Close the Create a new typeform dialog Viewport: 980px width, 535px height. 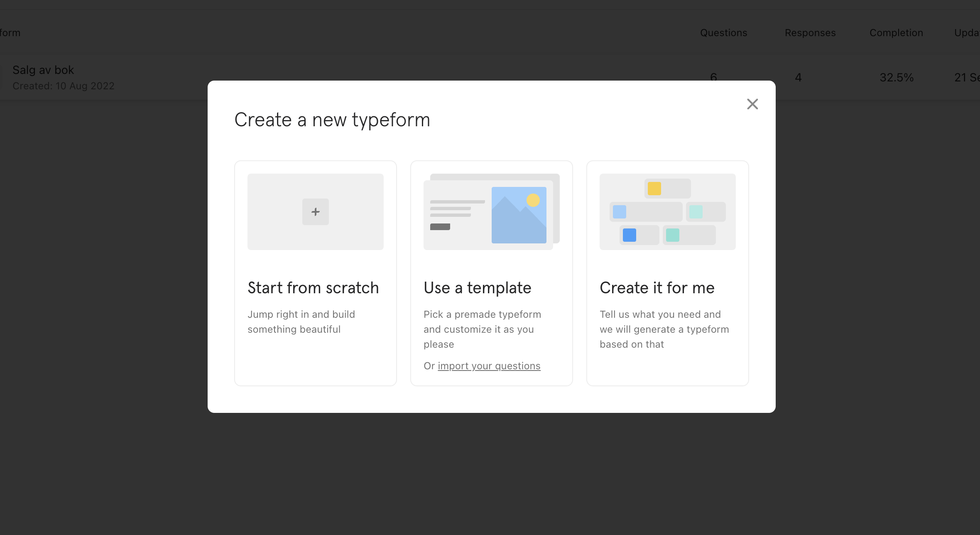point(752,104)
